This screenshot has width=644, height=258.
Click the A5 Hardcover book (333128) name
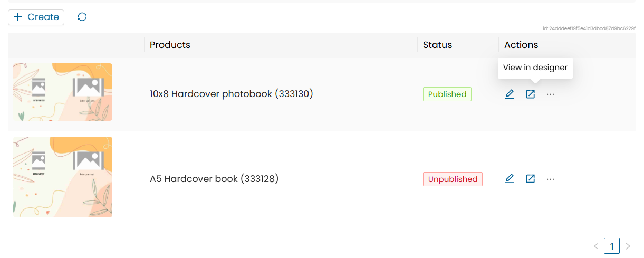coord(214,179)
